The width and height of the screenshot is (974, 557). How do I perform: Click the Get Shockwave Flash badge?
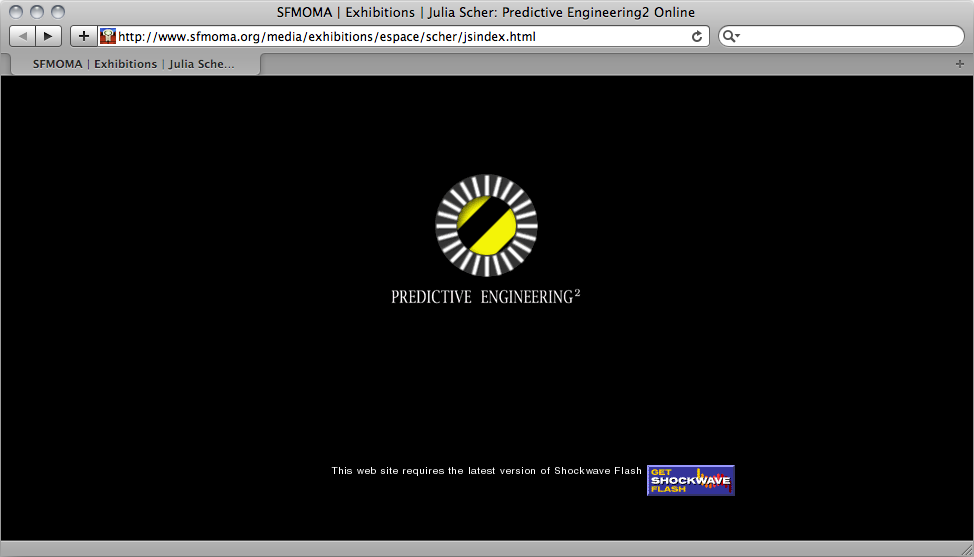coord(690,480)
